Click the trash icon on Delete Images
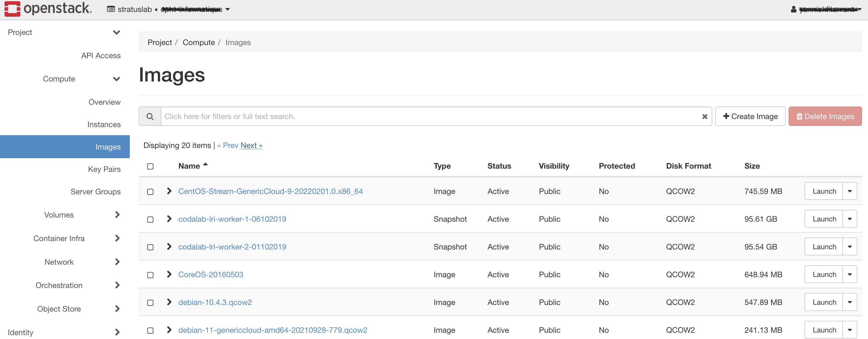The image size is (868, 339). [x=799, y=116]
